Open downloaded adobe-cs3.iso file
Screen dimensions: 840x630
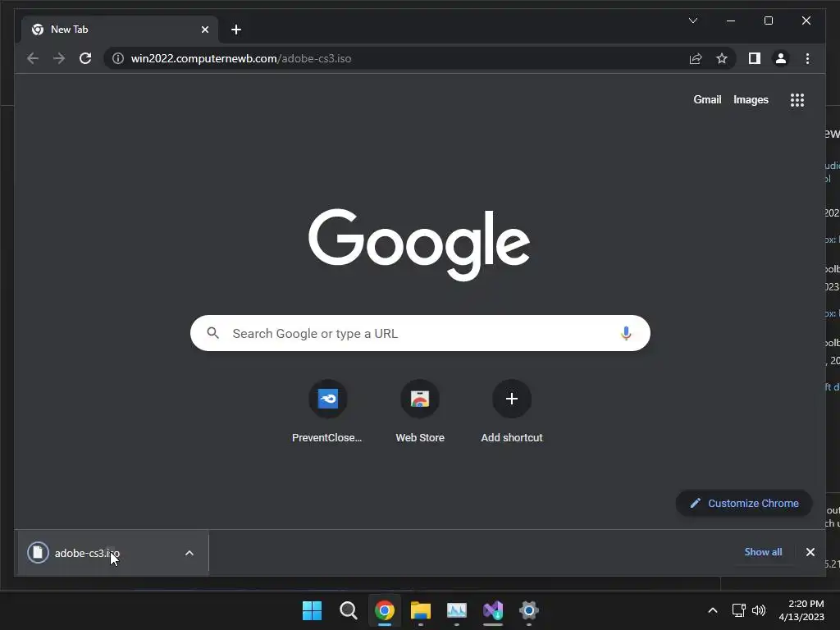99,553
